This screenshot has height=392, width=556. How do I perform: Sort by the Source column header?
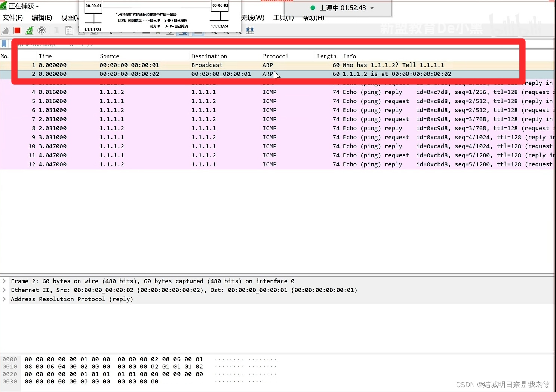coord(110,56)
